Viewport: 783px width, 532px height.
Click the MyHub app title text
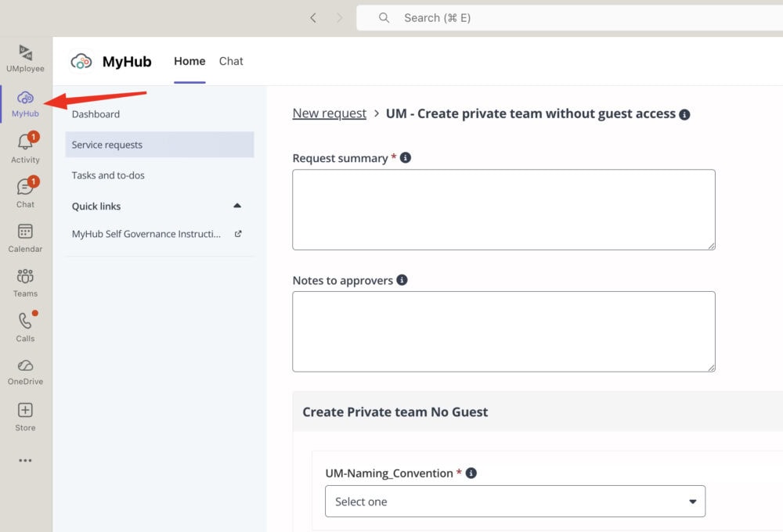pos(127,61)
